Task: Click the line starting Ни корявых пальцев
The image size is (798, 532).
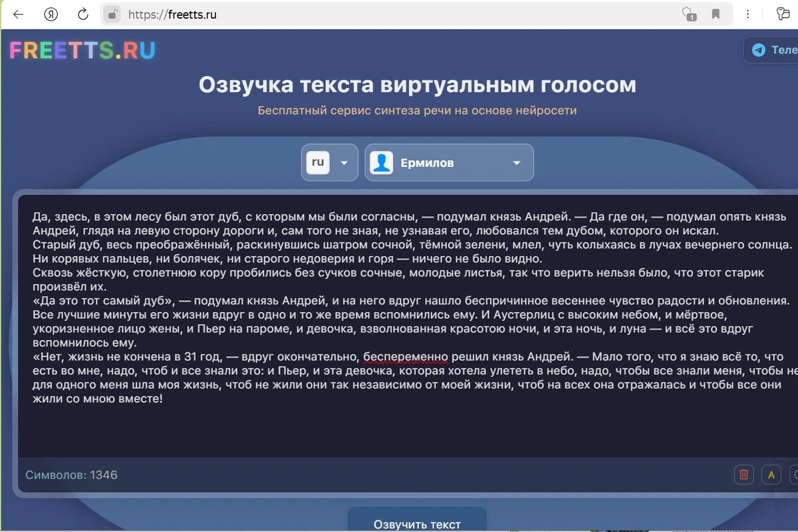Action: pyautogui.click(x=287, y=259)
